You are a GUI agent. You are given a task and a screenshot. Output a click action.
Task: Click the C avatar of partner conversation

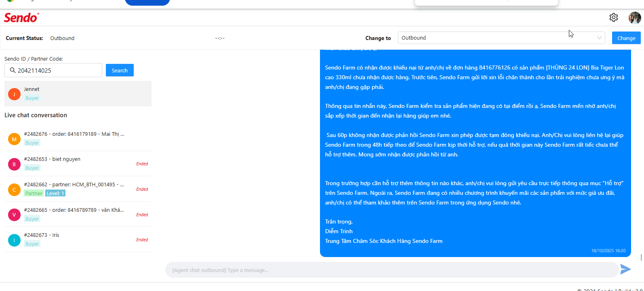tap(14, 190)
